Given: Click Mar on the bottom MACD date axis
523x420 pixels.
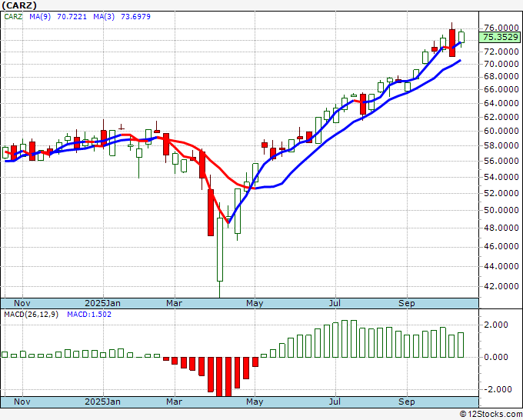Looking at the screenshot, I should pos(175,402).
